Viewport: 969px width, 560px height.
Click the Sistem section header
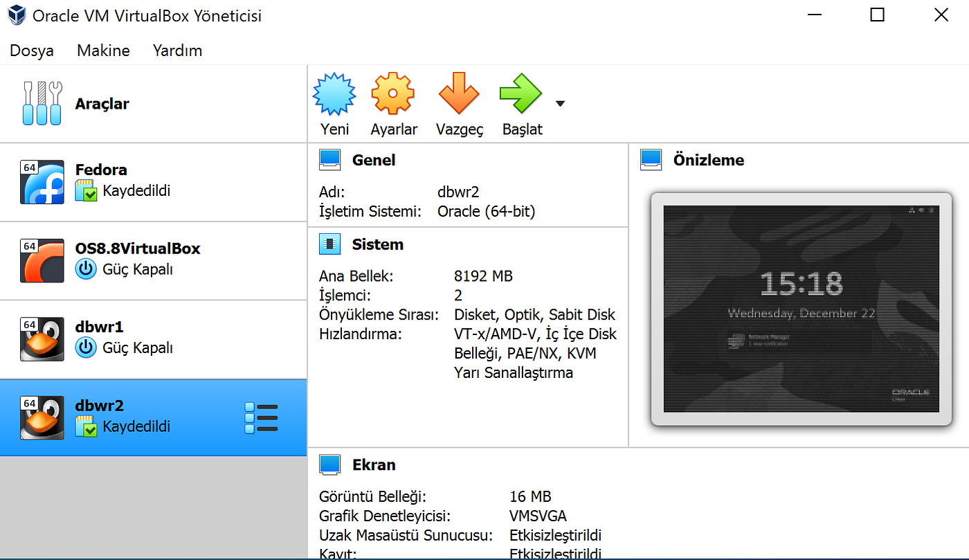click(x=377, y=244)
